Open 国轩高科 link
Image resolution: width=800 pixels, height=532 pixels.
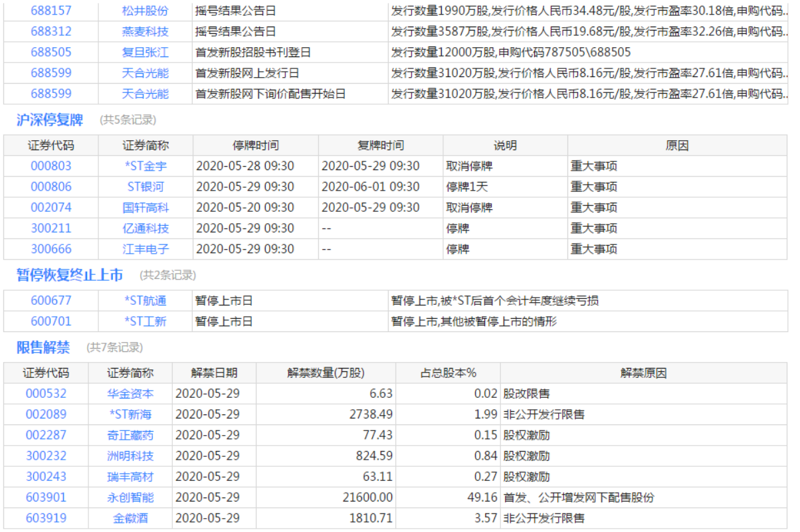(x=146, y=207)
